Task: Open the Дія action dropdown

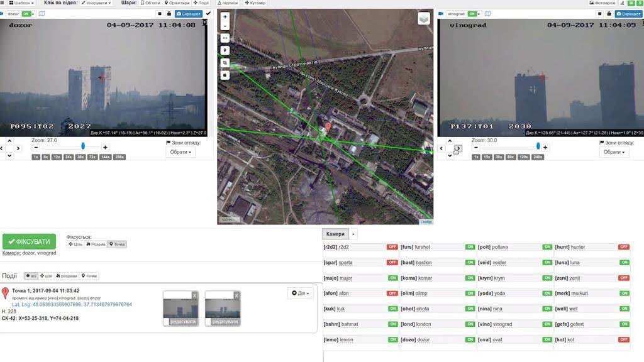Action: (x=300, y=293)
